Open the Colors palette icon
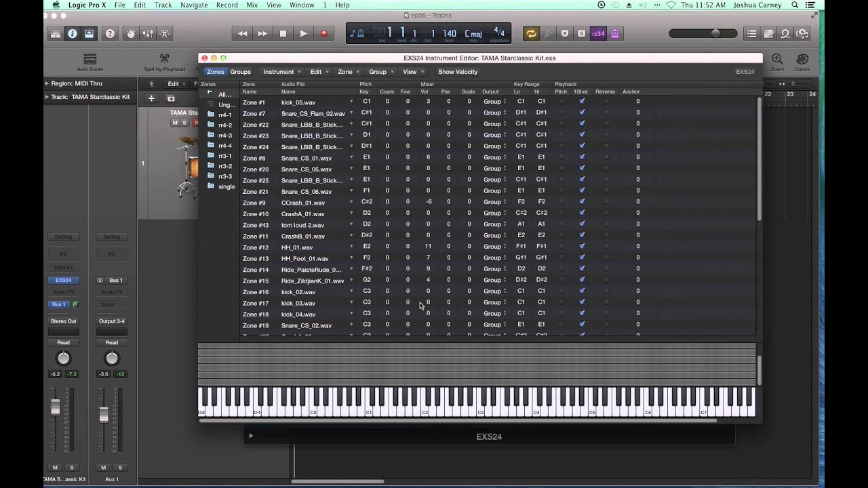The image size is (868, 488). [802, 59]
